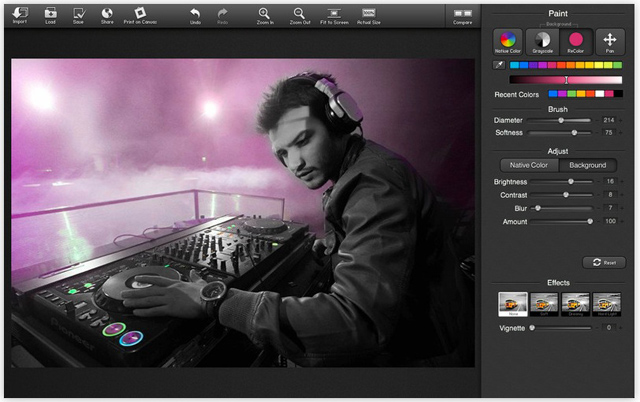640x402 pixels.
Task: Select the ReColor paint mode
Action: pyautogui.click(x=576, y=42)
